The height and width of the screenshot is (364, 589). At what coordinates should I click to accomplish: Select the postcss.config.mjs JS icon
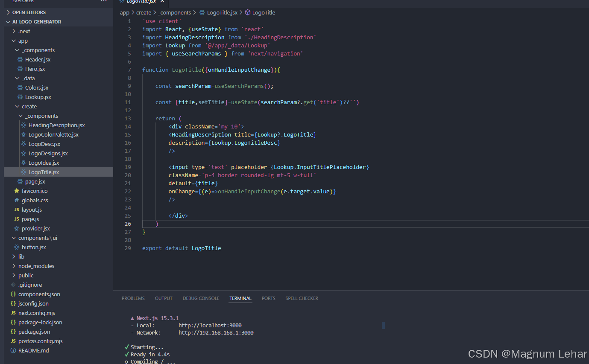[x=13, y=341]
